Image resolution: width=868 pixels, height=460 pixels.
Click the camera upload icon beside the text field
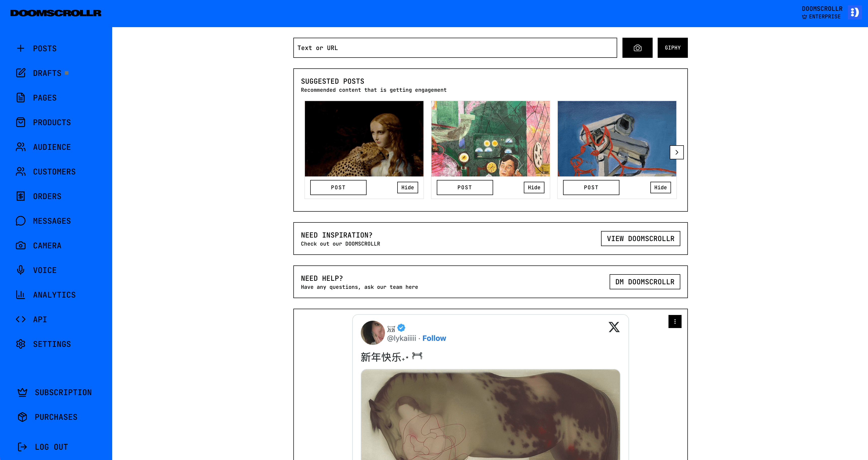pyautogui.click(x=637, y=48)
